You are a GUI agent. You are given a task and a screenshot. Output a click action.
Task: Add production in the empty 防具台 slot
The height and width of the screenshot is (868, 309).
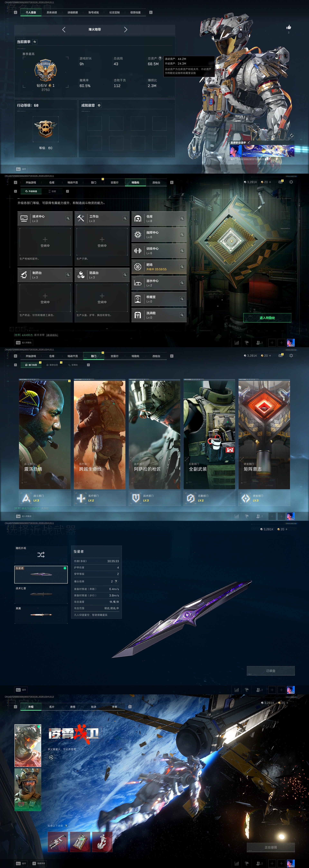click(x=102, y=298)
